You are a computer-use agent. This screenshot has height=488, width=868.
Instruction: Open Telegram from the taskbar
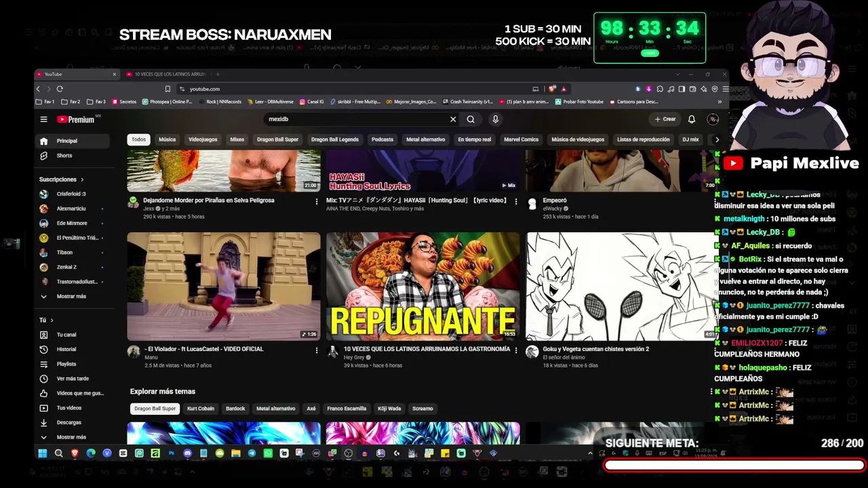(252, 453)
